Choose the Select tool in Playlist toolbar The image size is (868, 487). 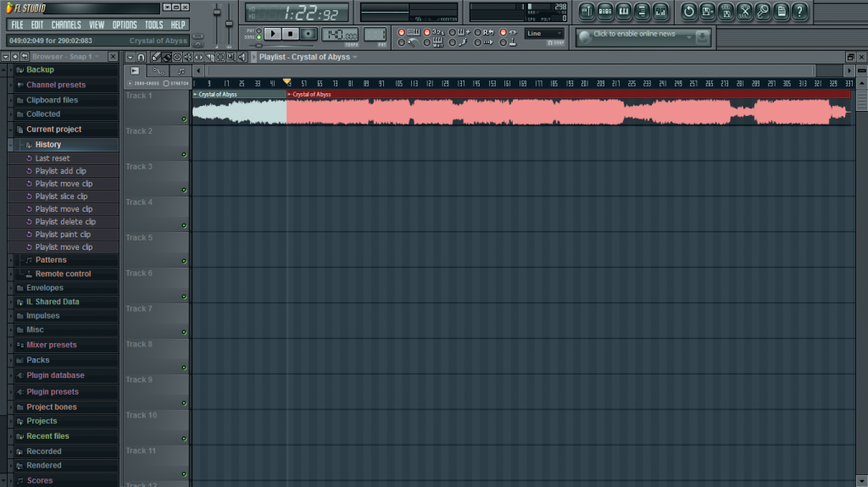(x=220, y=57)
